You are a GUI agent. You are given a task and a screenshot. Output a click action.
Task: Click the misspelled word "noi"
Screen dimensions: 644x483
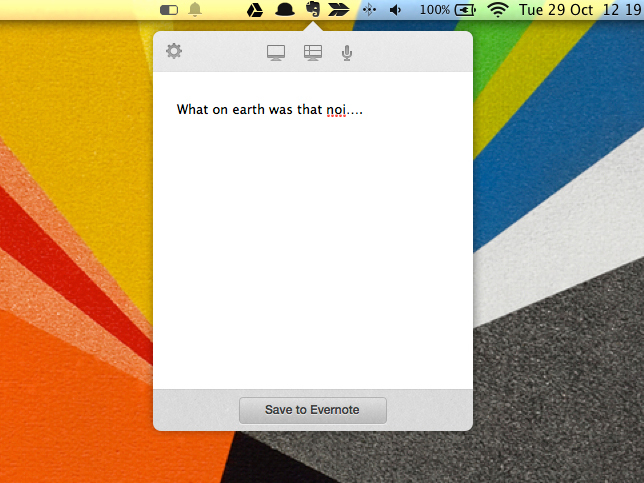[336, 110]
